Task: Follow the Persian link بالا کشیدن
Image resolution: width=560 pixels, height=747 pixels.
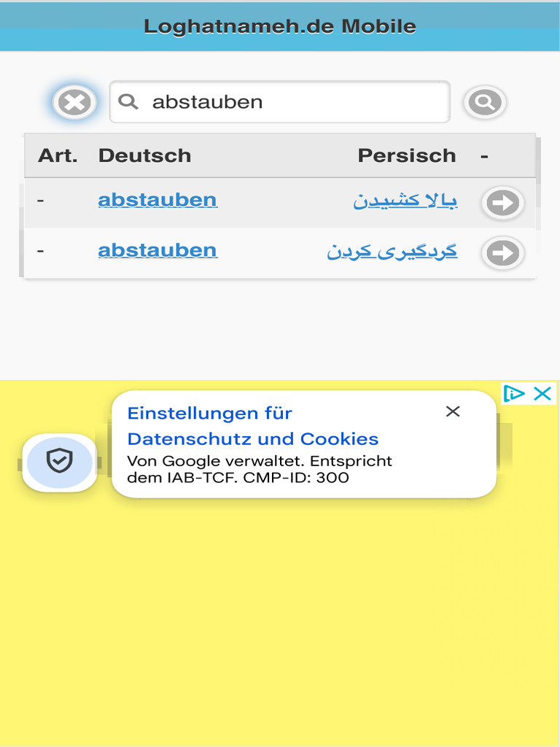Action: click(405, 201)
